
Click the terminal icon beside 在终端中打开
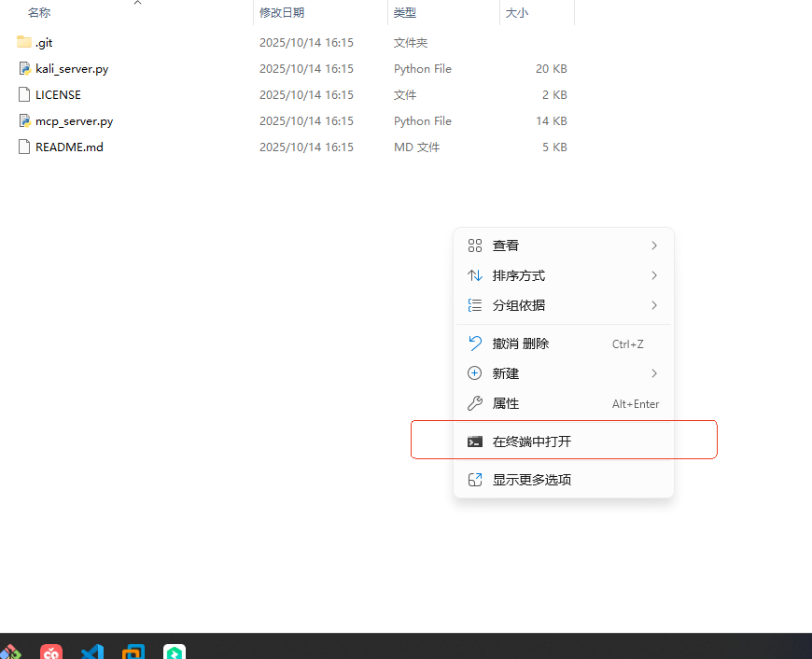pyautogui.click(x=475, y=442)
